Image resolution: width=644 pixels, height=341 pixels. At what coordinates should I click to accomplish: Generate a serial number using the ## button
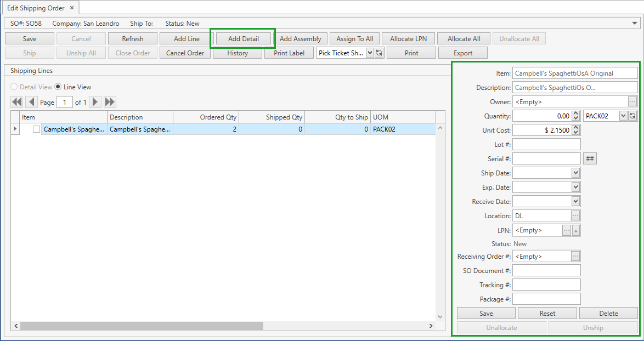pyautogui.click(x=589, y=158)
